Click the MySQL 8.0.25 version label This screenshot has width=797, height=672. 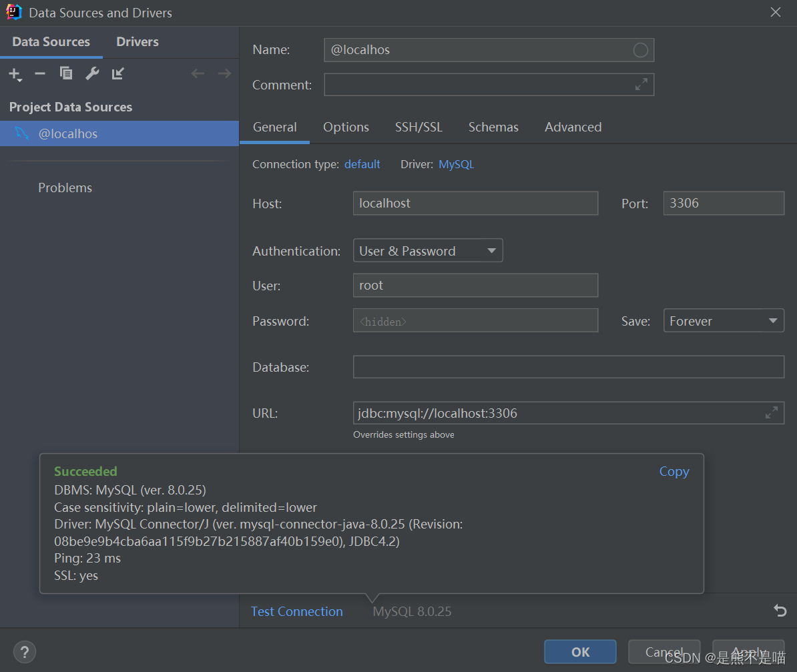click(x=412, y=611)
